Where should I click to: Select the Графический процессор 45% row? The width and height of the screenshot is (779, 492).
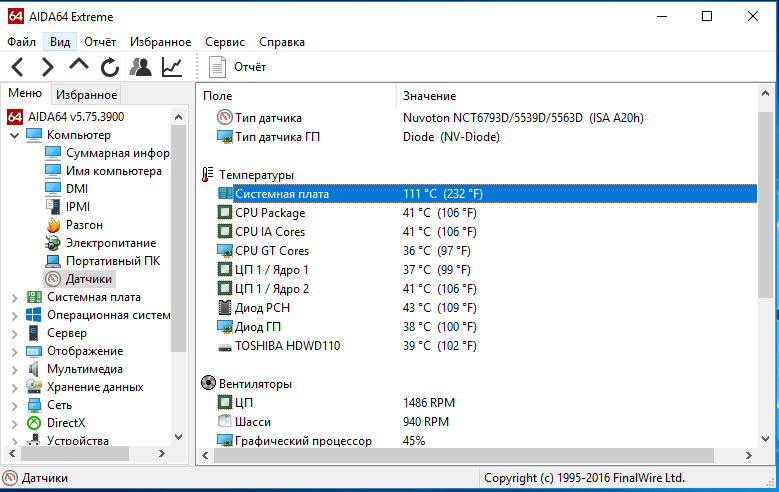pos(487,441)
